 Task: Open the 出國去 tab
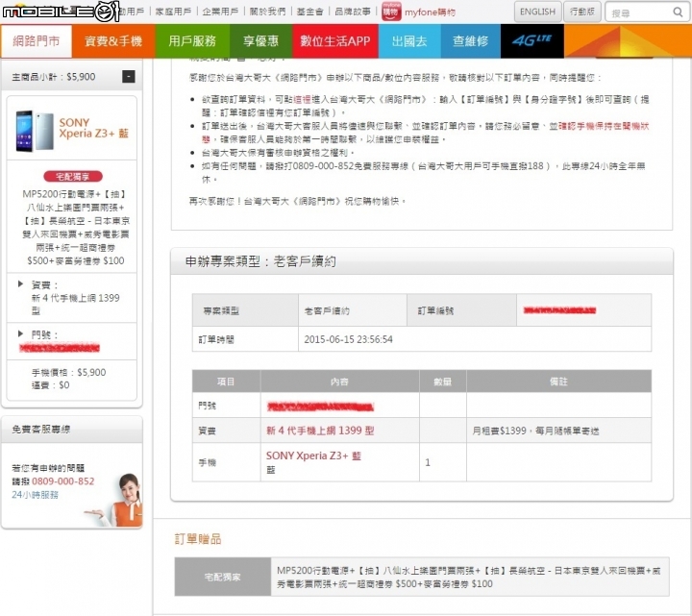tap(409, 41)
